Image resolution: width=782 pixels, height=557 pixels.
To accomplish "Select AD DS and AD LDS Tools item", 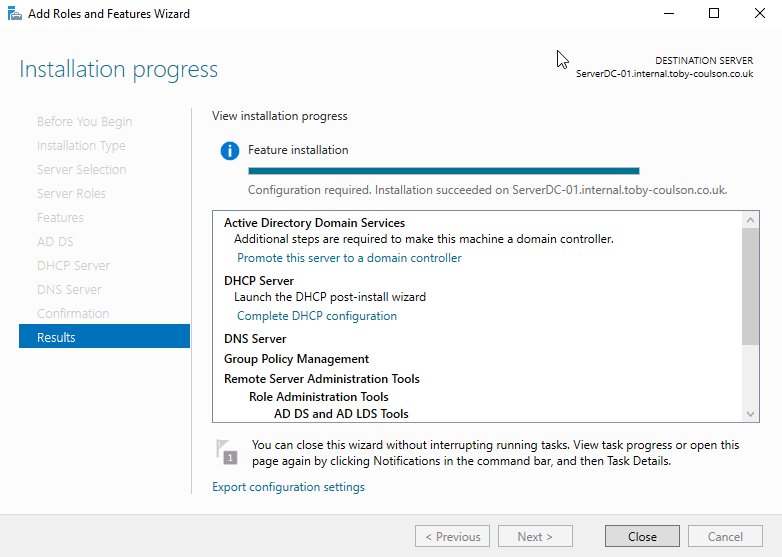I will point(341,414).
